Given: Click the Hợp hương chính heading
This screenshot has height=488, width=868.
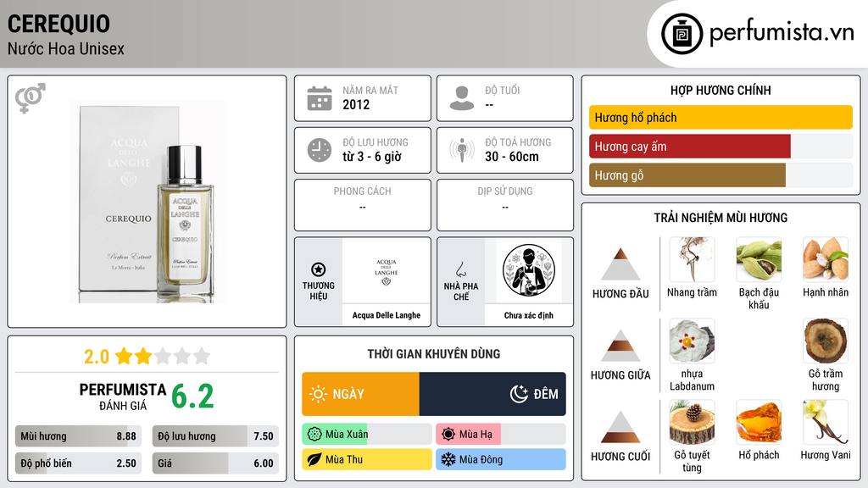Looking at the screenshot, I should [x=721, y=90].
